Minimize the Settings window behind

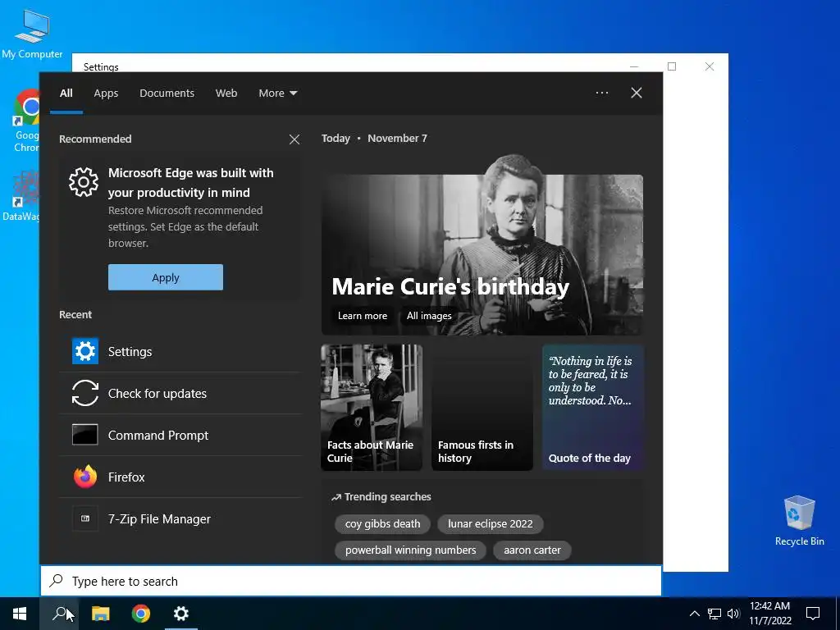tap(634, 66)
